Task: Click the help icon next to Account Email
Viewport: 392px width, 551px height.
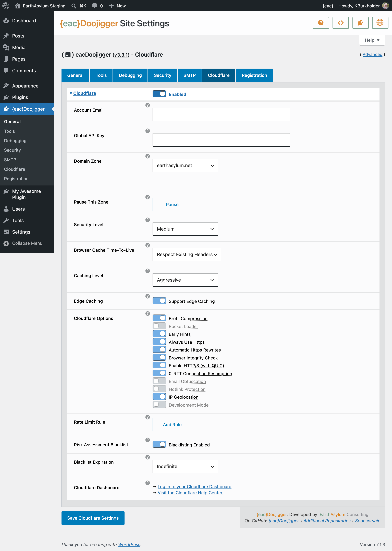Action: (x=148, y=105)
